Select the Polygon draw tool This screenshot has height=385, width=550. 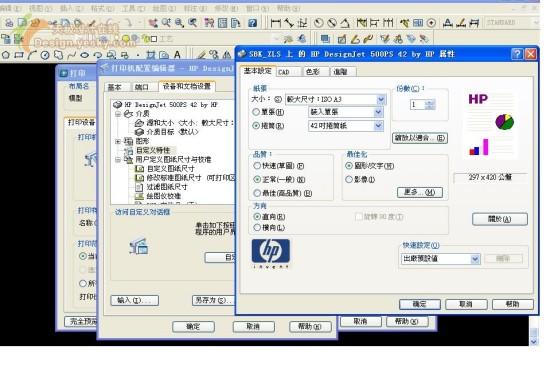pos(6,55)
